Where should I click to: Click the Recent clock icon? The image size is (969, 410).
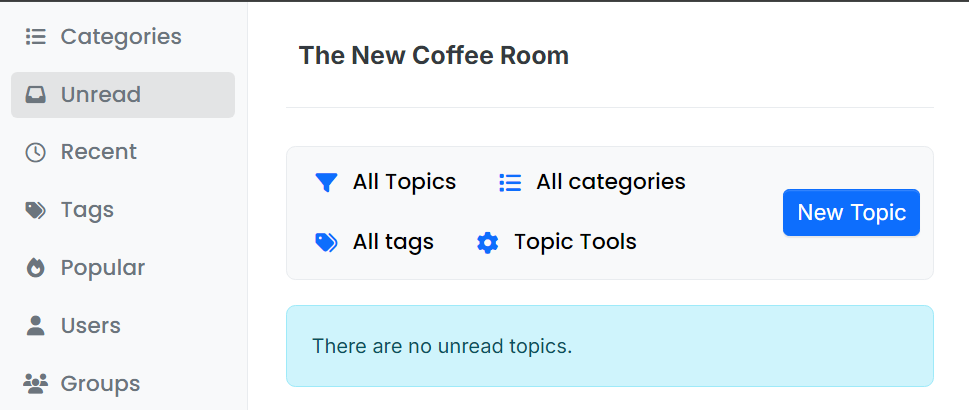click(36, 152)
